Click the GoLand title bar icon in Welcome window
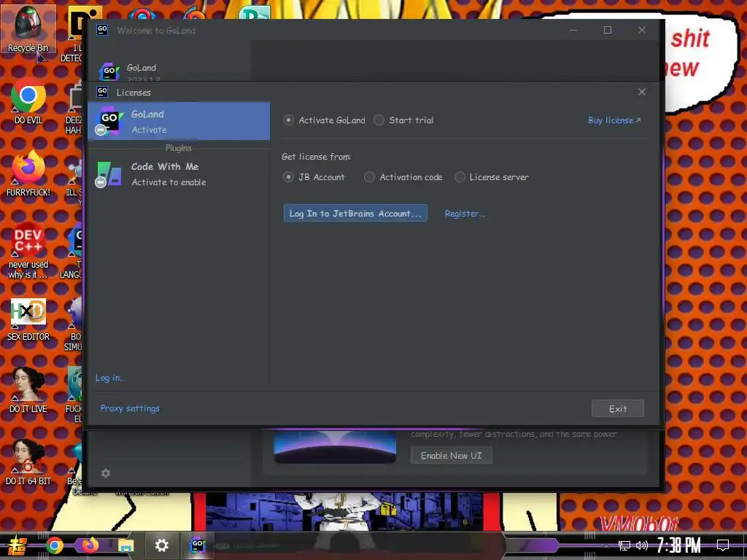 coord(102,30)
